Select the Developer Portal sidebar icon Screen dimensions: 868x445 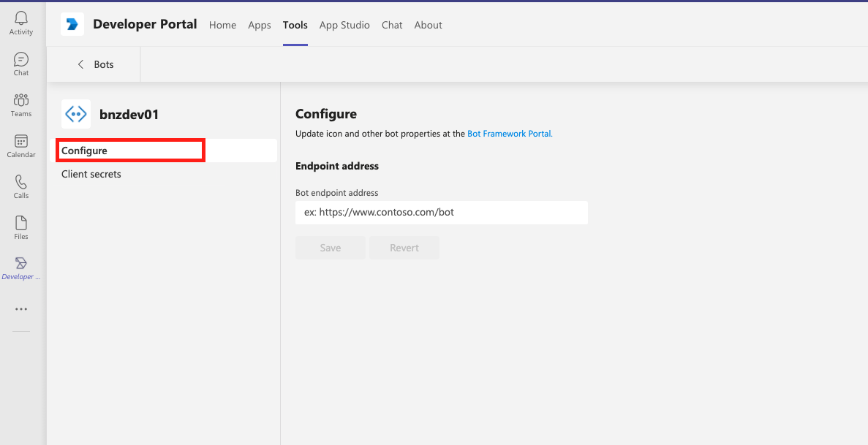click(x=21, y=264)
